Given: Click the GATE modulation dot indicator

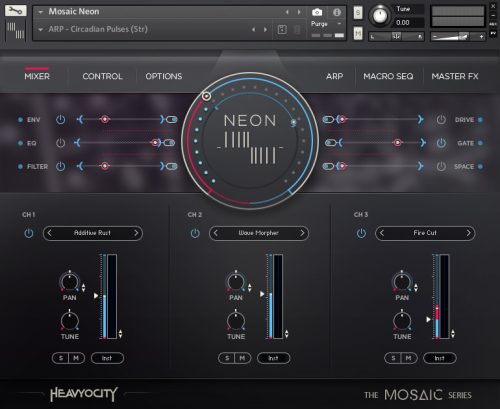Looking at the screenshot, I should [480, 143].
